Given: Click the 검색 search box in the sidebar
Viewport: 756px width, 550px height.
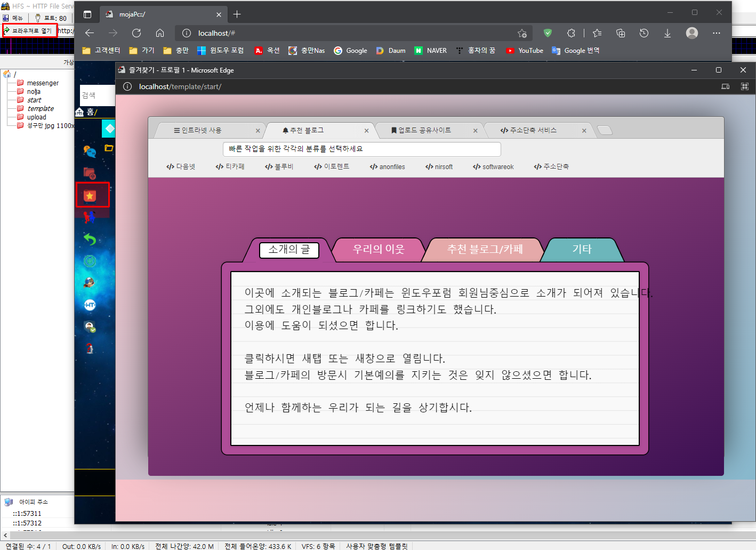Looking at the screenshot, I should [x=98, y=95].
